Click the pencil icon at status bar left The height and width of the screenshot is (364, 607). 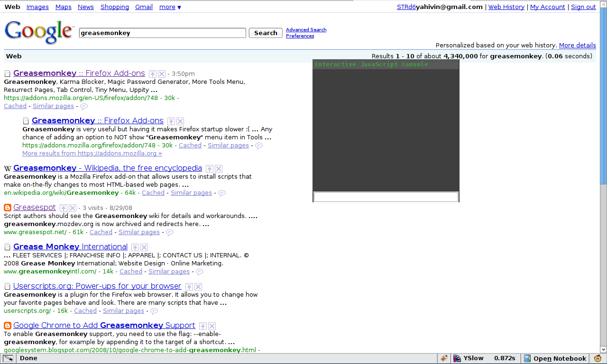[8, 358]
